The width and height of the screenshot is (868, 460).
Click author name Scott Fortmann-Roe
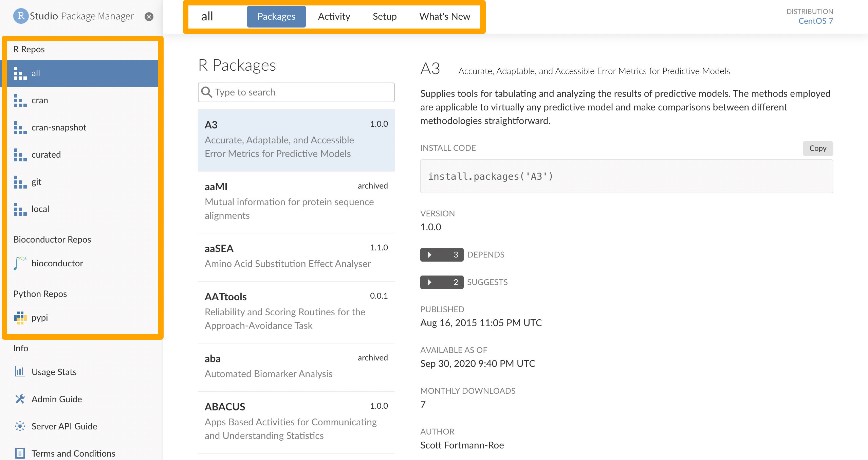(462, 445)
